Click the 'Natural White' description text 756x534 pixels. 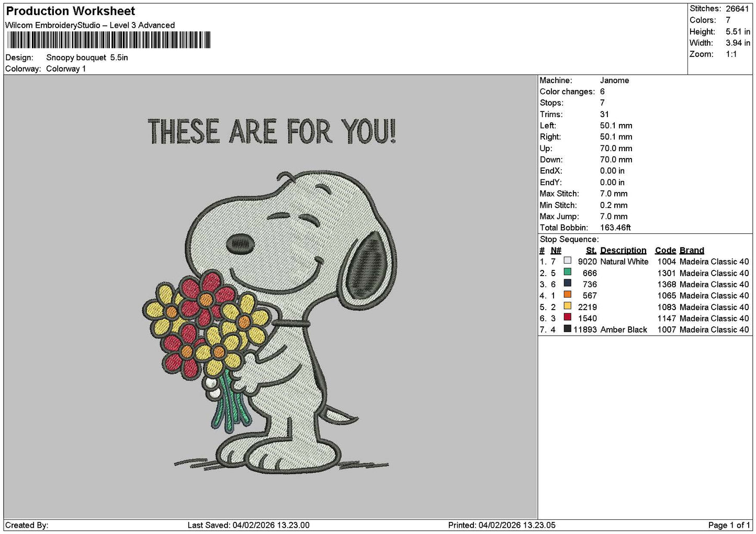(x=624, y=262)
